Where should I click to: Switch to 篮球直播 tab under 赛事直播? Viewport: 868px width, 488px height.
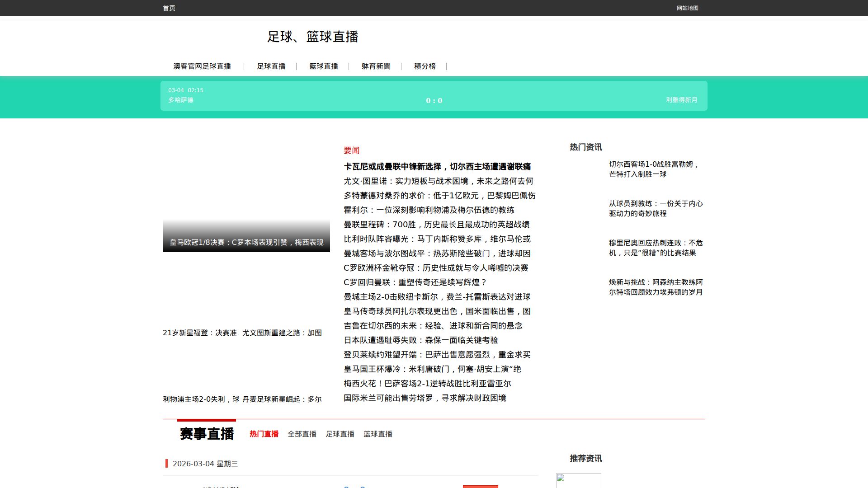point(378,434)
